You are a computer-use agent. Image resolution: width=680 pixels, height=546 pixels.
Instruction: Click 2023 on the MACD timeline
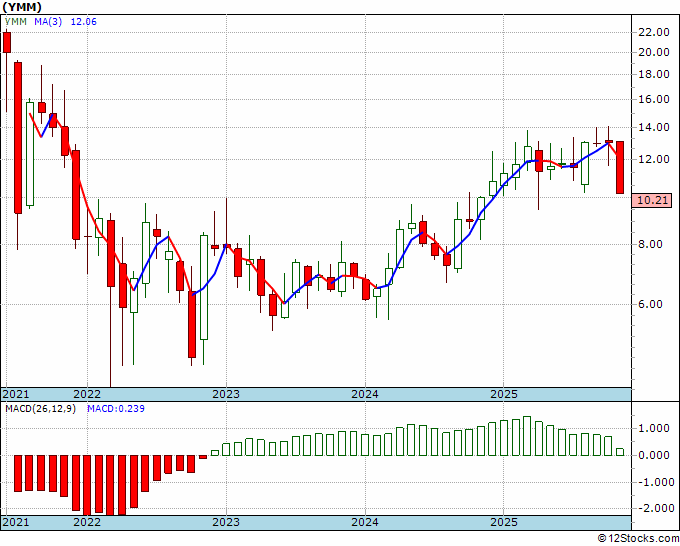tap(226, 522)
